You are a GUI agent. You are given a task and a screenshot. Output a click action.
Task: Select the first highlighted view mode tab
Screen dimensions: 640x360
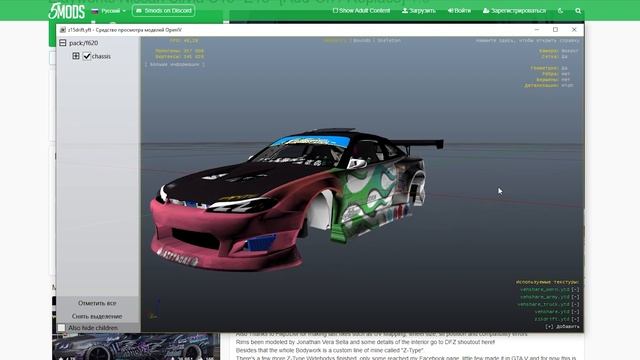click(x=335, y=40)
